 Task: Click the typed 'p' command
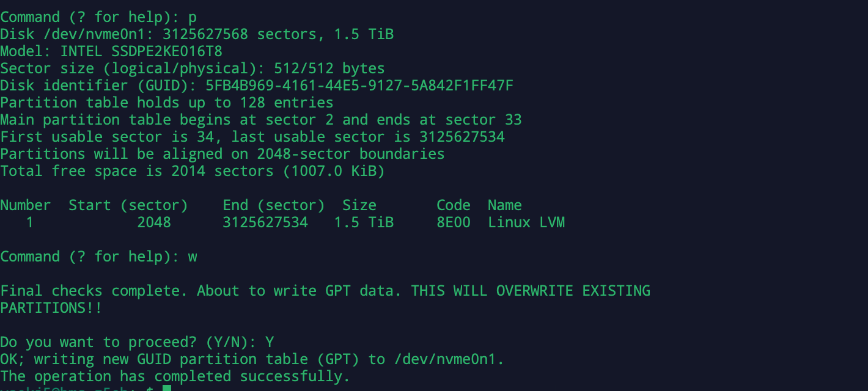[193, 17]
